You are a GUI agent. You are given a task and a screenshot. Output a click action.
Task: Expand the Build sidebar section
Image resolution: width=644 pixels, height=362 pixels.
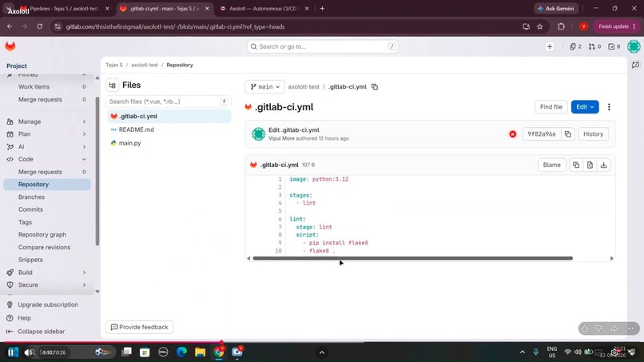point(47,272)
